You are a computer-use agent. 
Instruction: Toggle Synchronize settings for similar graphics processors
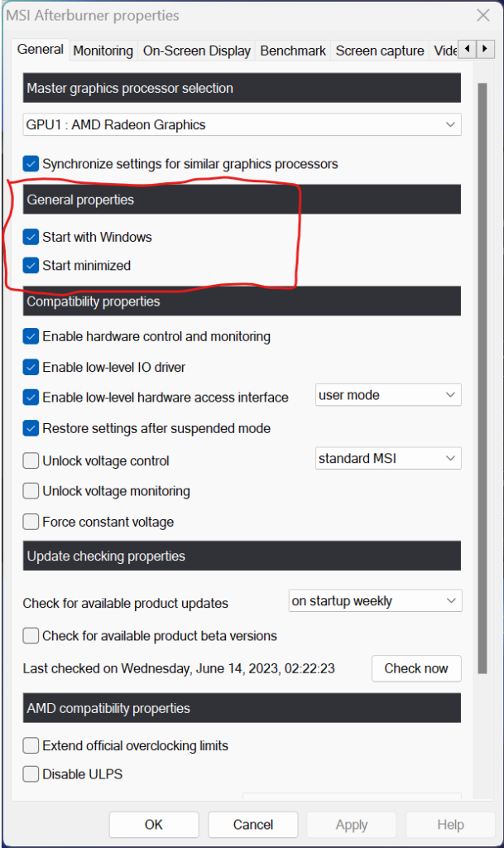(31, 163)
